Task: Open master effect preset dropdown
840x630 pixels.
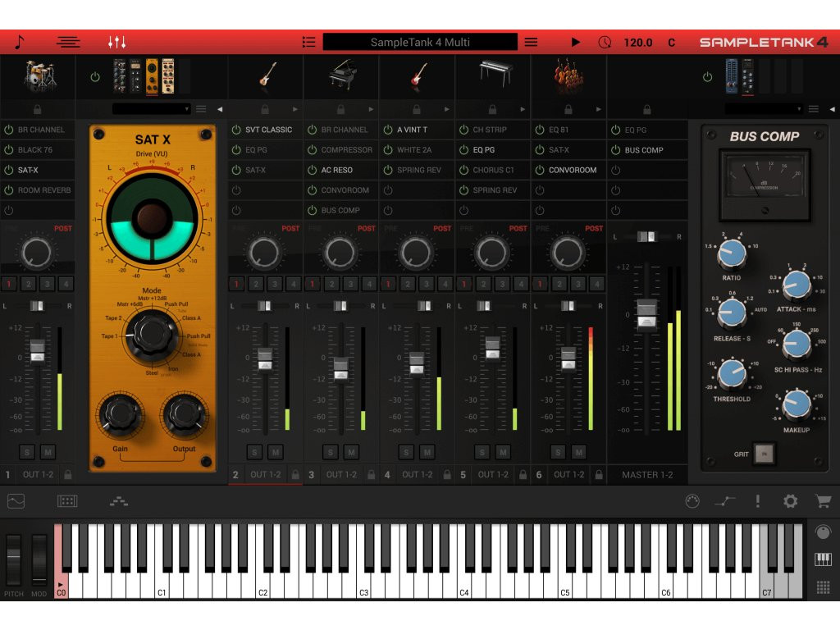Action: [x=764, y=108]
